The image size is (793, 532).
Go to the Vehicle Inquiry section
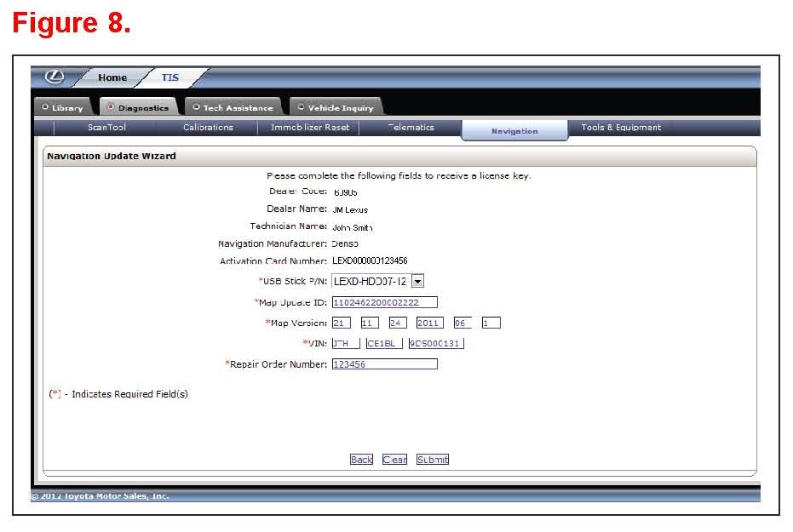[336, 108]
